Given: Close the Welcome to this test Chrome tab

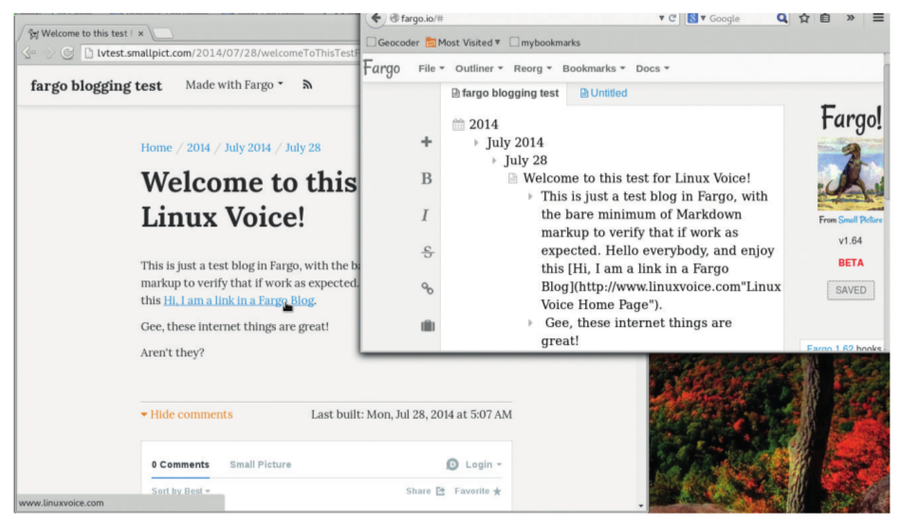Looking at the screenshot, I should tap(141, 34).
